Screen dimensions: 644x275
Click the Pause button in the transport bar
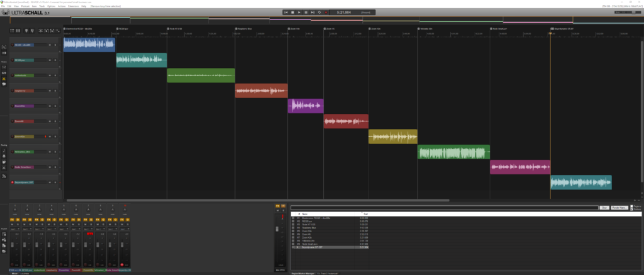pyautogui.click(x=306, y=13)
